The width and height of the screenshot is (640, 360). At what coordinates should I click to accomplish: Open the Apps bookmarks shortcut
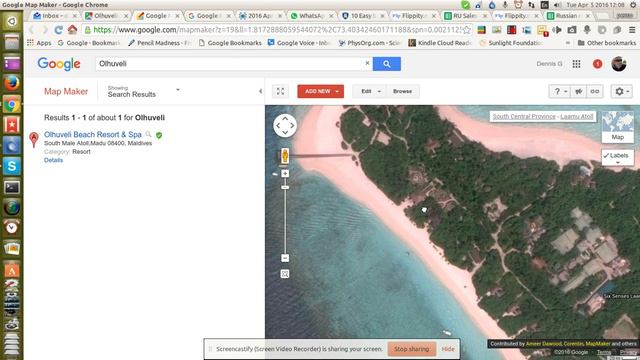pyautogui.click(x=39, y=43)
